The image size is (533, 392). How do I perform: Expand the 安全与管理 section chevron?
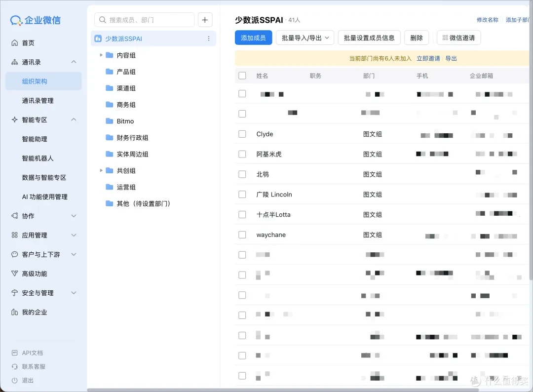pos(74,293)
